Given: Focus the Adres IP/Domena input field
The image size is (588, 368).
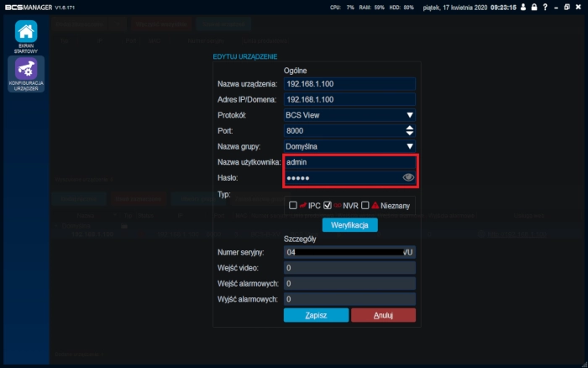Looking at the screenshot, I should pos(349,99).
